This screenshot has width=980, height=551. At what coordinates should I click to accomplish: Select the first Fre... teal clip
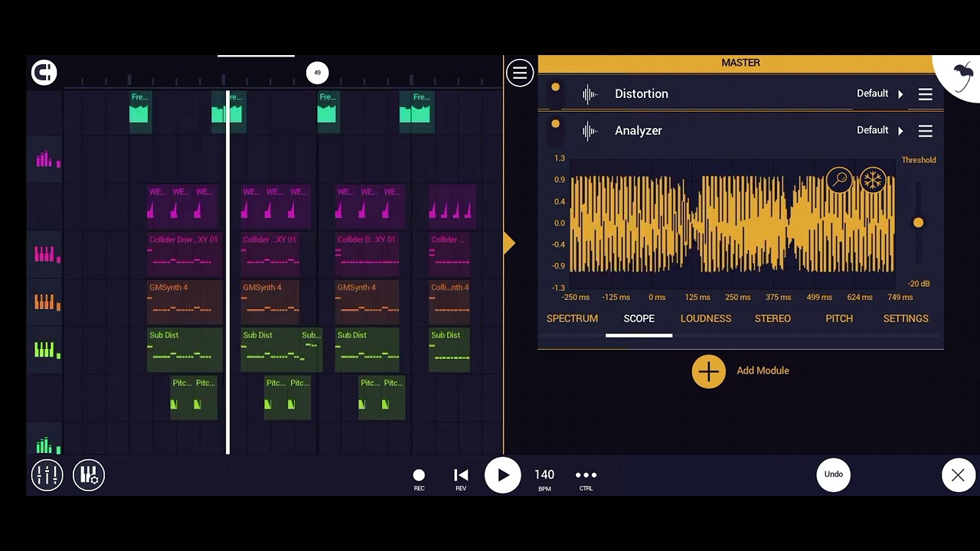pos(140,112)
